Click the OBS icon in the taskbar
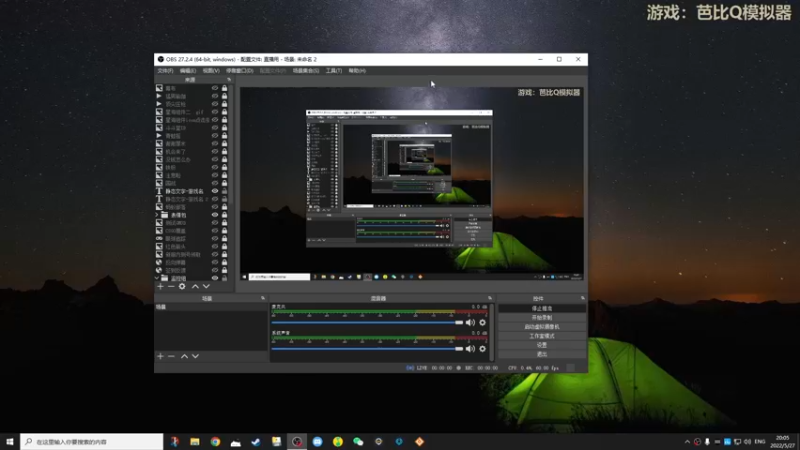The width and height of the screenshot is (800, 450). point(297,442)
